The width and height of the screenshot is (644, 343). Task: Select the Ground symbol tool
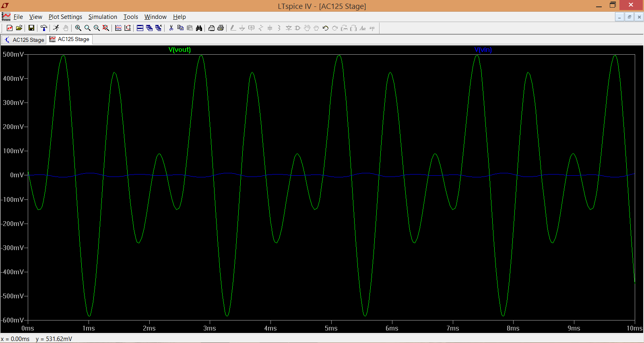pyautogui.click(x=242, y=28)
